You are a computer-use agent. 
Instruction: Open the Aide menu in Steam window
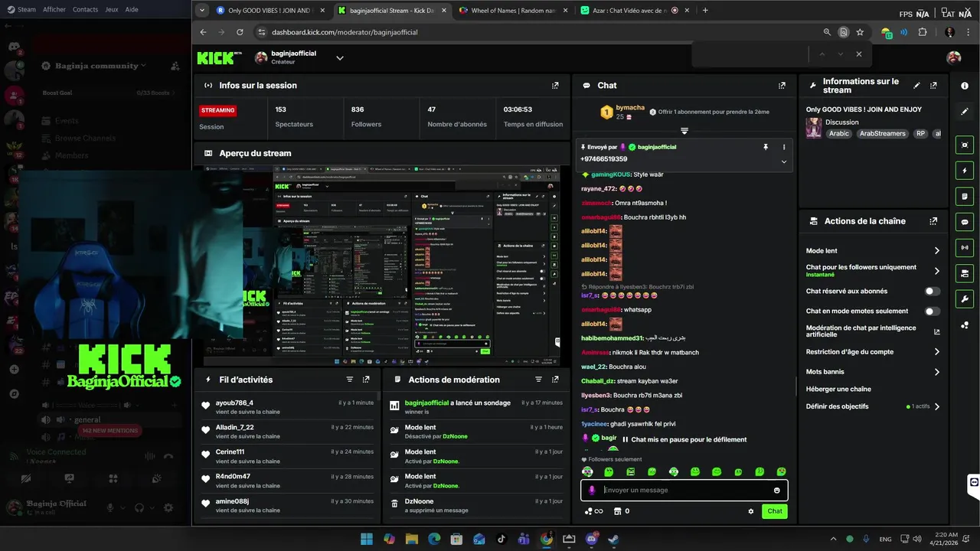click(x=132, y=10)
